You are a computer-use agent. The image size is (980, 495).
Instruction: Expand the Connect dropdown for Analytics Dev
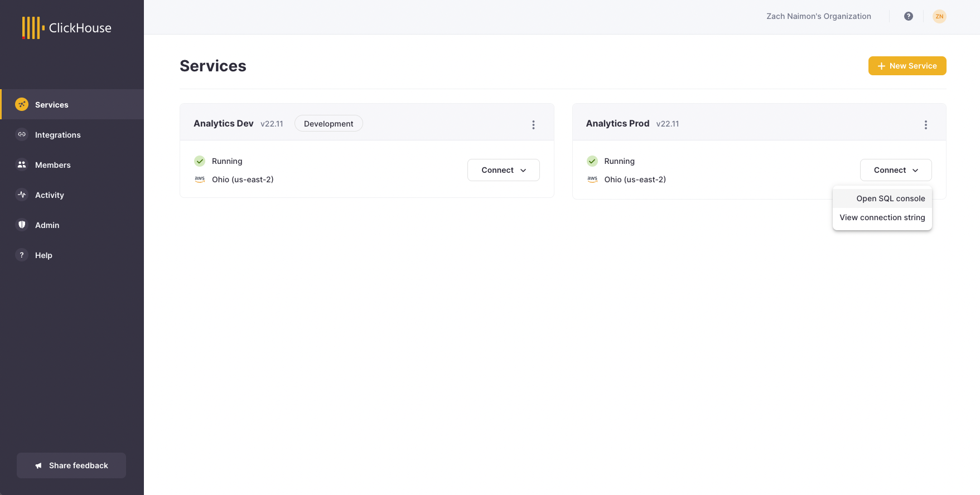point(503,170)
